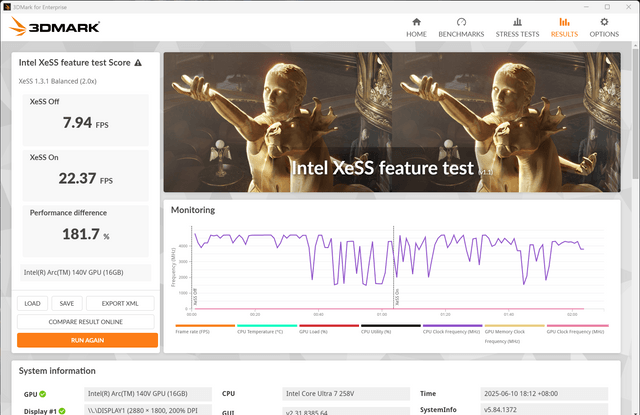Viewport: 640px width, 415px height.
Task: Click the LOAD button
Action: pyautogui.click(x=32, y=304)
